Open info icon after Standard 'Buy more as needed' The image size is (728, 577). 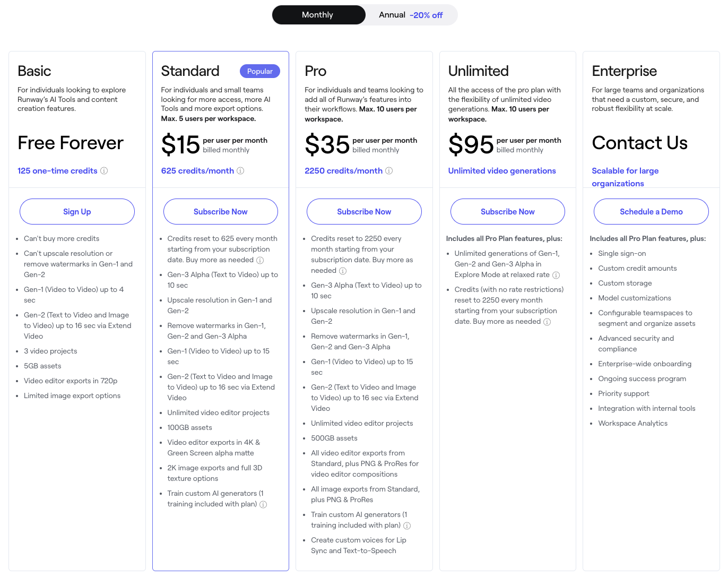coord(260,261)
